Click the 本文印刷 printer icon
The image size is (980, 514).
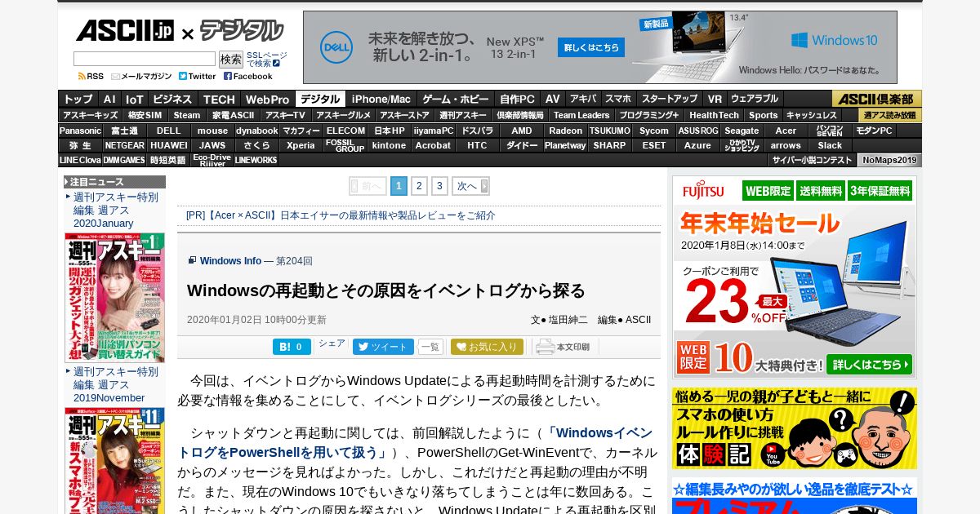(564, 347)
